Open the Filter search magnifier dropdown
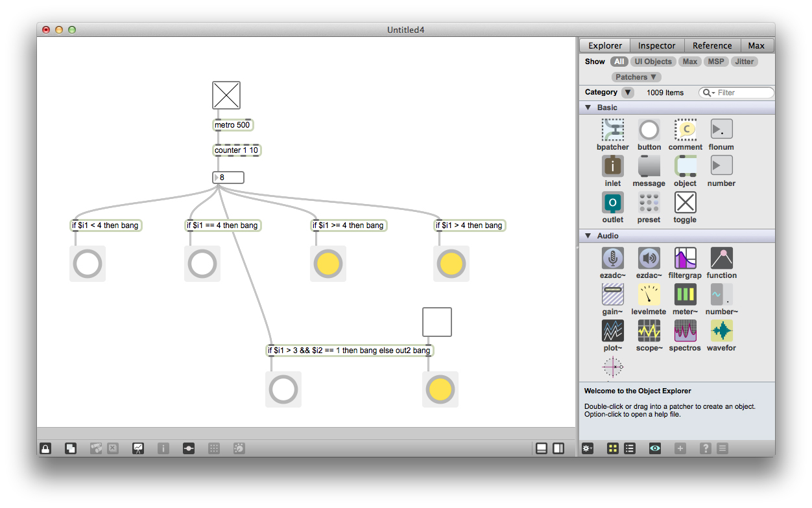 click(709, 93)
